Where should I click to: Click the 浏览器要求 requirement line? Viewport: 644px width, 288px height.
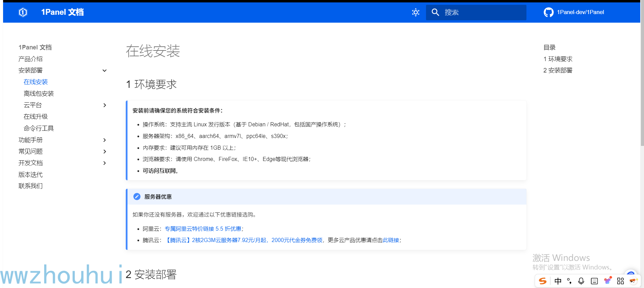point(227,159)
